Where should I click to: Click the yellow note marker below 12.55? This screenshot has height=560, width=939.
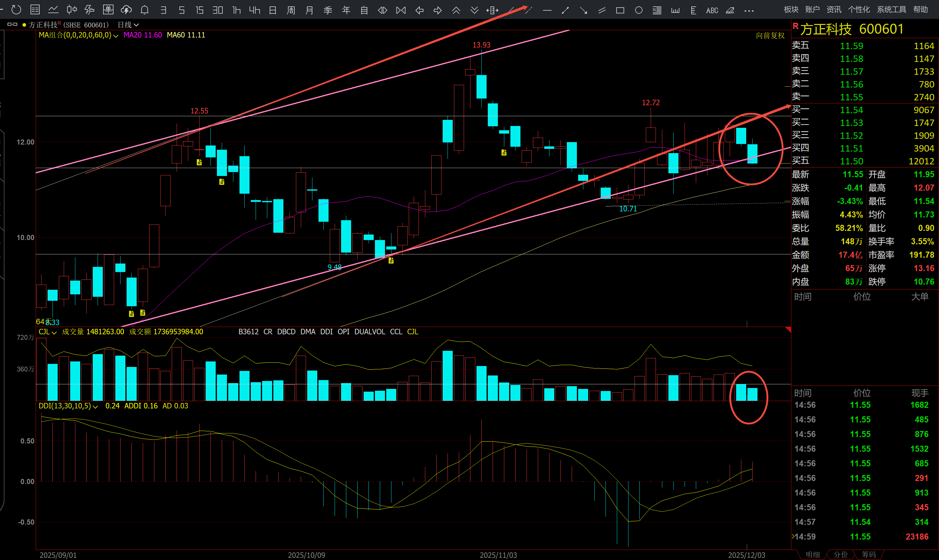(x=199, y=162)
